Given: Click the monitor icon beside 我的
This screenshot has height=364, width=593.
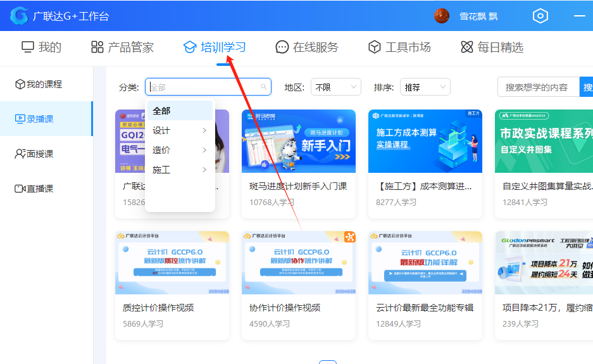Looking at the screenshot, I should (x=28, y=47).
